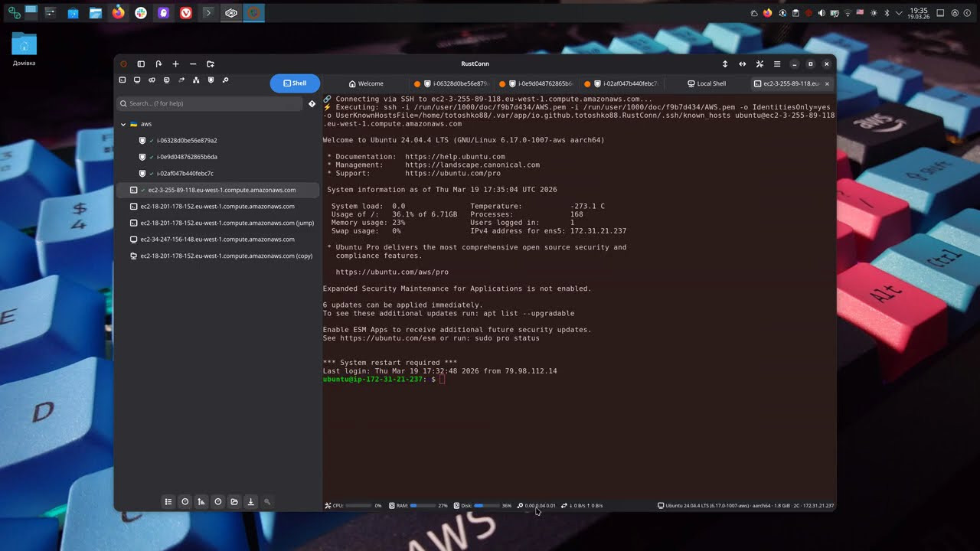The image size is (980, 551).
Task: Open Firefox from the top panel
Action: tap(118, 13)
